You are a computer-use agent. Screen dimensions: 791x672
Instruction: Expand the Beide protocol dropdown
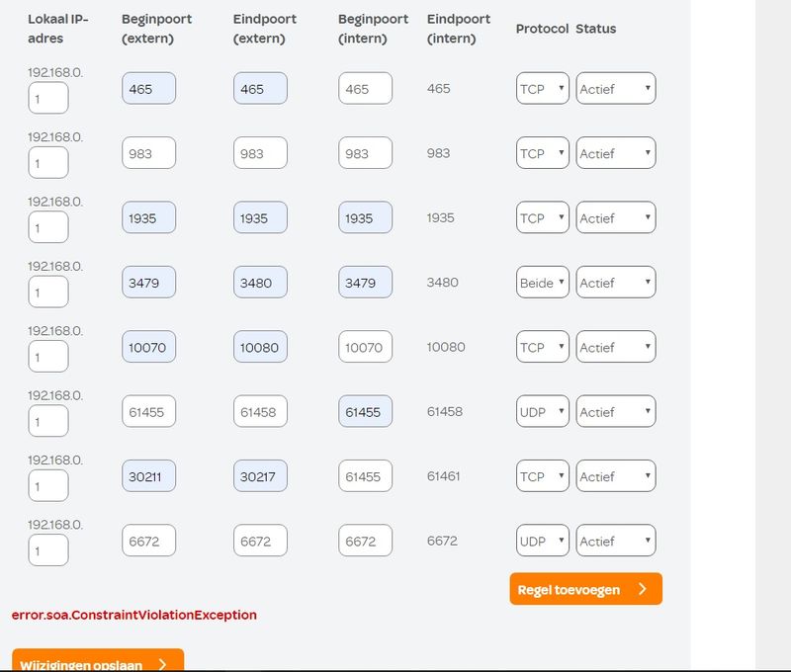click(542, 283)
